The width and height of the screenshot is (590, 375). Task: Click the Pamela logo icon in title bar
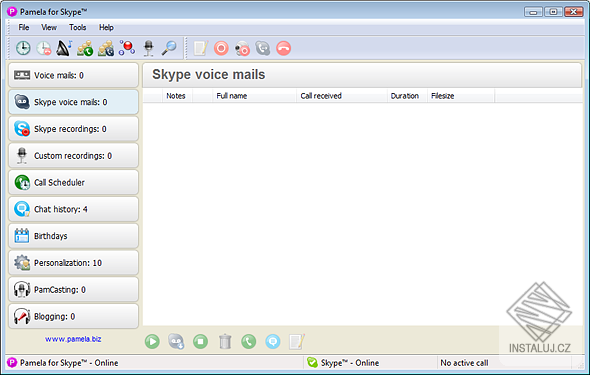12,12
